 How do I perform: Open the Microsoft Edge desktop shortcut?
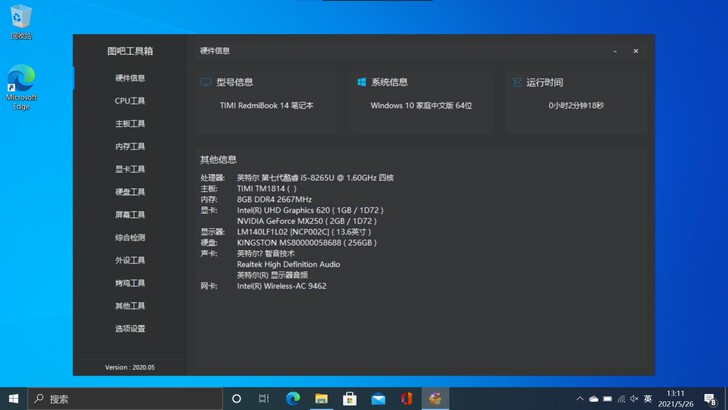21,87
